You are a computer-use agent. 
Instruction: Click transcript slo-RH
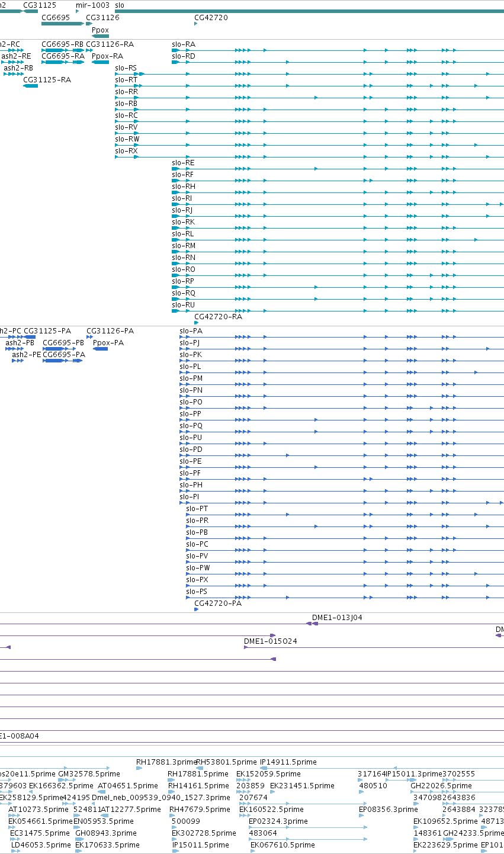click(184, 187)
